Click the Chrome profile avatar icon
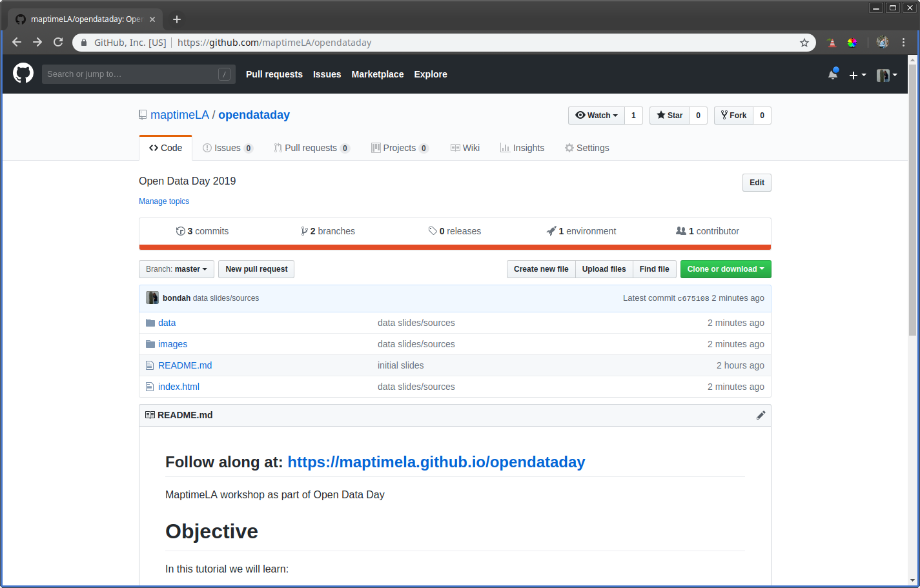The width and height of the screenshot is (920, 588). click(x=883, y=42)
